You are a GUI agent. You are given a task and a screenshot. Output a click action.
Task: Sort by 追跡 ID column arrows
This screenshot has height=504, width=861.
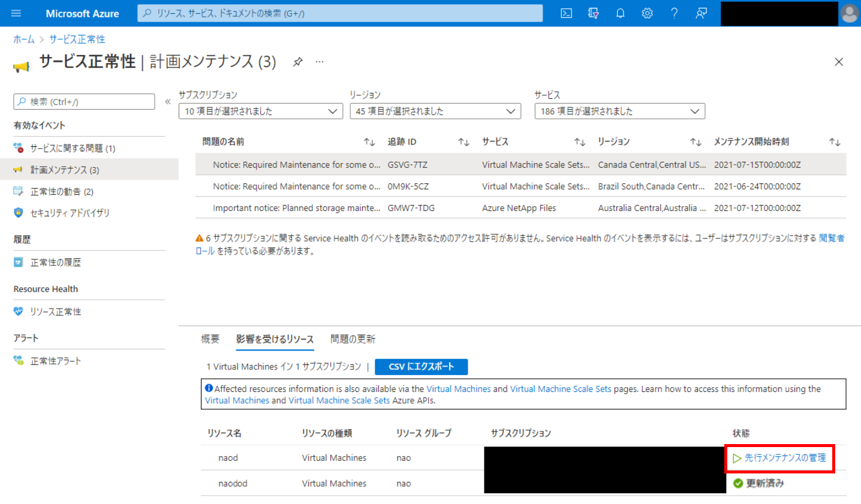coord(463,142)
